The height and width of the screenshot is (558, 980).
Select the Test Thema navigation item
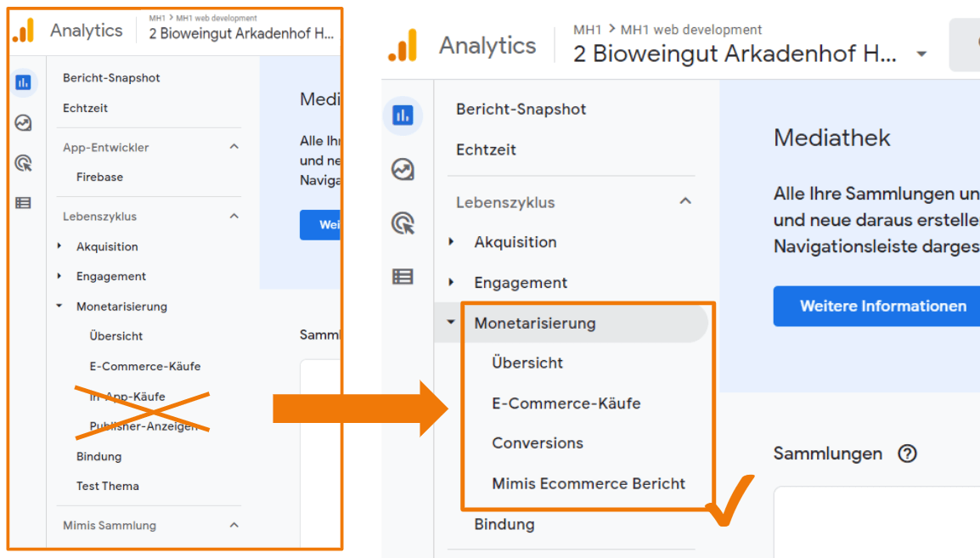coord(107,486)
